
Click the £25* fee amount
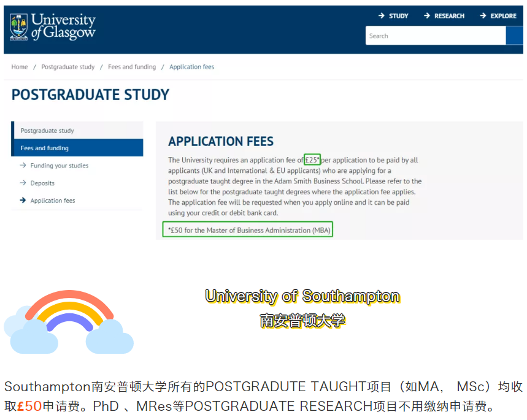pyautogui.click(x=312, y=159)
